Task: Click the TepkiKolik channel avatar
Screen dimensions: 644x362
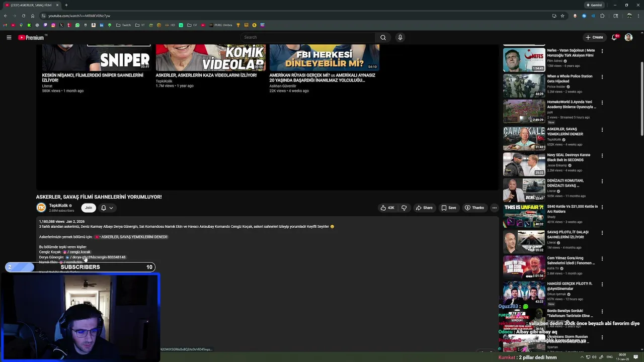Action: coord(41,208)
